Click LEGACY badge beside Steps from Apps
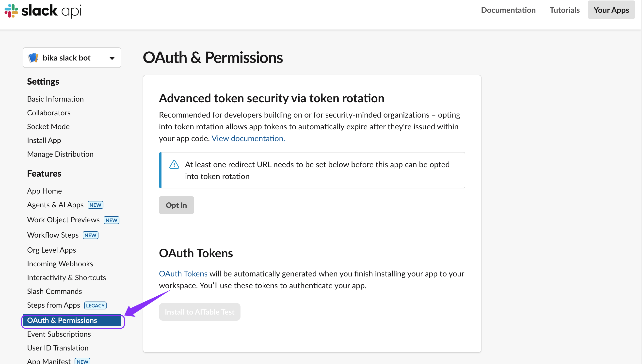The image size is (642, 364). pyautogui.click(x=95, y=305)
